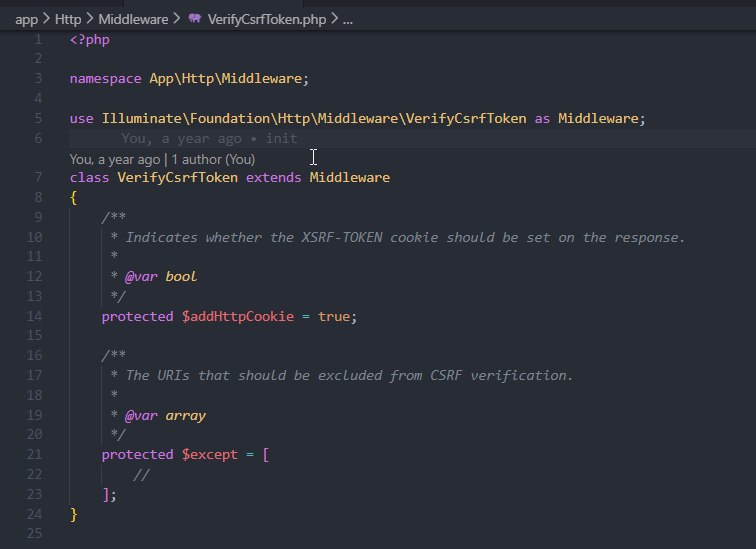Click the 'app' breadcrumb segment
Viewport: 756px width, 549px height.
point(26,20)
